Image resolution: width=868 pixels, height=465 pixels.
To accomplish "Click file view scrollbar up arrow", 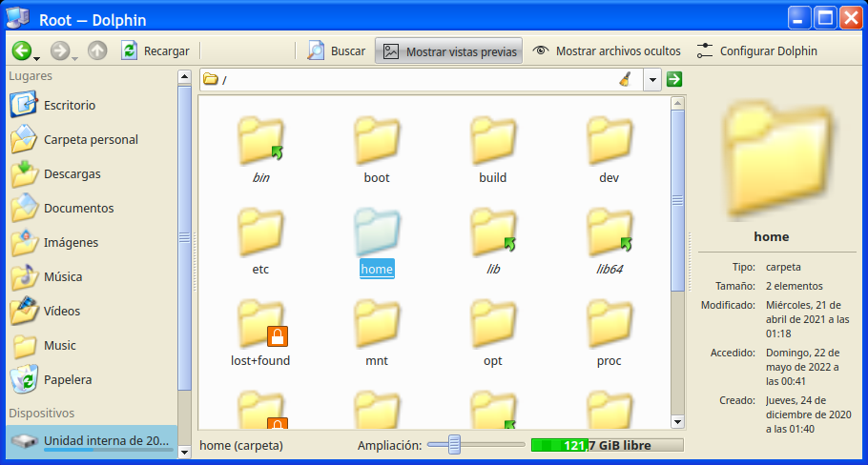I will (x=677, y=103).
